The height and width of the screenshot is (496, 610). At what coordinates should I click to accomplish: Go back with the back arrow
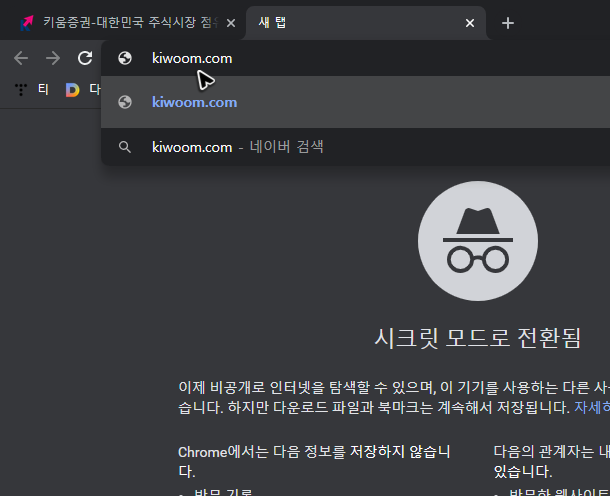tap(21, 58)
